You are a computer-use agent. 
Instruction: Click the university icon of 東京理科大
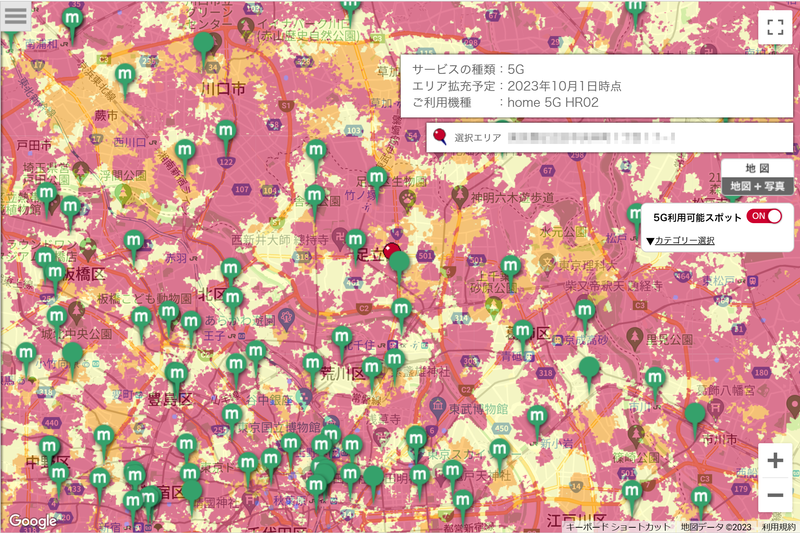point(547,263)
